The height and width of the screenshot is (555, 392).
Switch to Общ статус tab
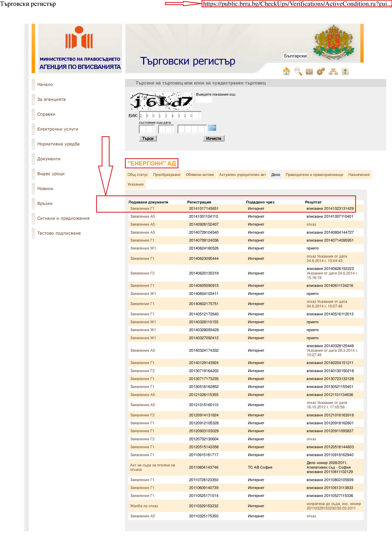click(x=137, y=175)
